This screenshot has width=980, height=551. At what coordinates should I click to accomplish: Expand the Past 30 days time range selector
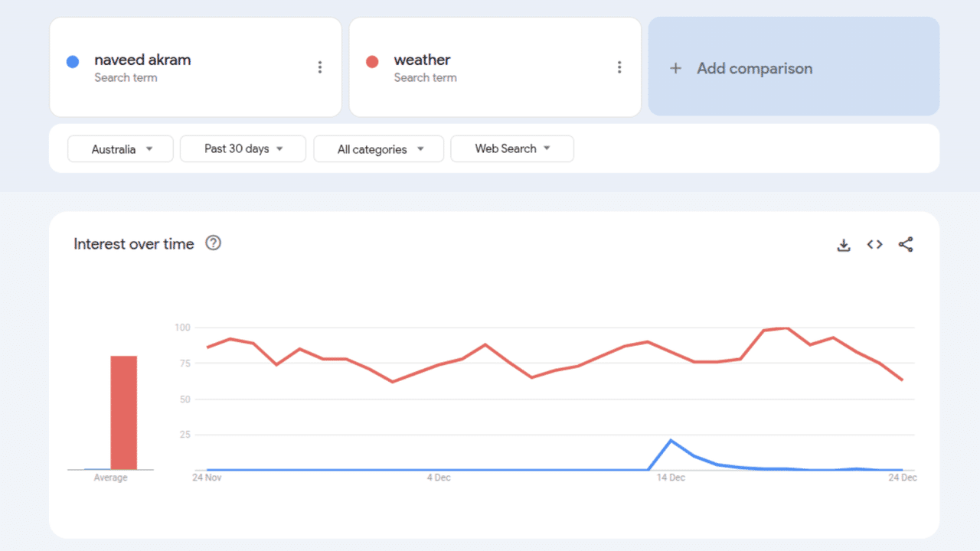[243, 148]
